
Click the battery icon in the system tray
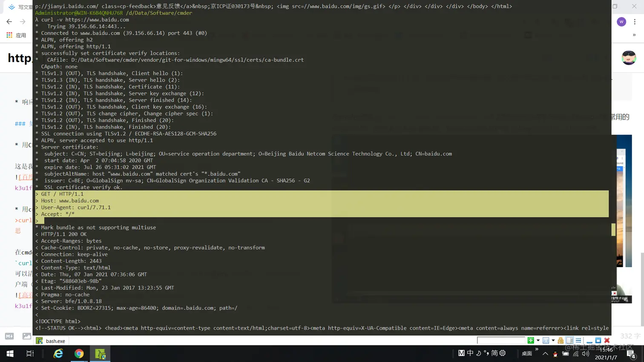(566, 353)
